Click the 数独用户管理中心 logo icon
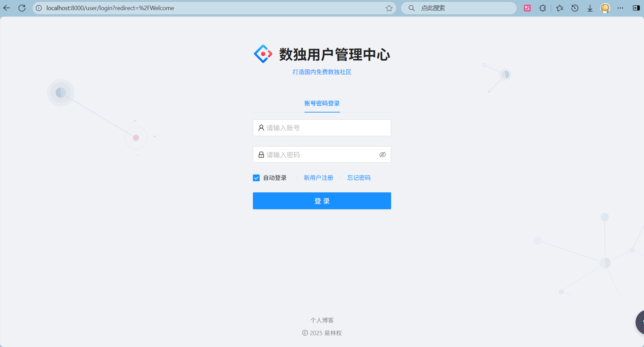 point(263,54)
